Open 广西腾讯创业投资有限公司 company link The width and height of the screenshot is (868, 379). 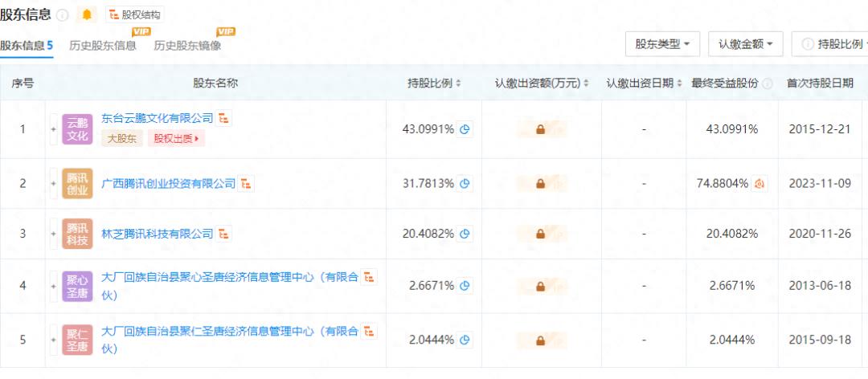(x=169, y=184)
